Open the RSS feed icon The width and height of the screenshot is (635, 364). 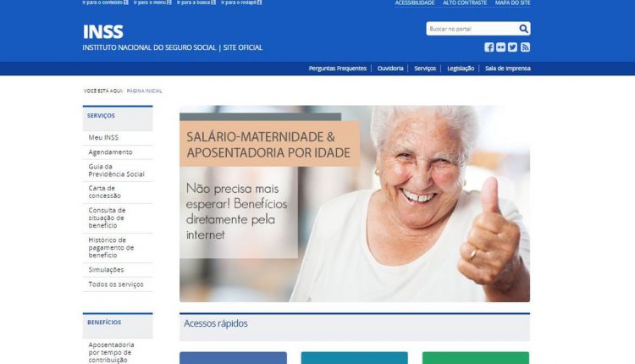[x=525, y=47]
